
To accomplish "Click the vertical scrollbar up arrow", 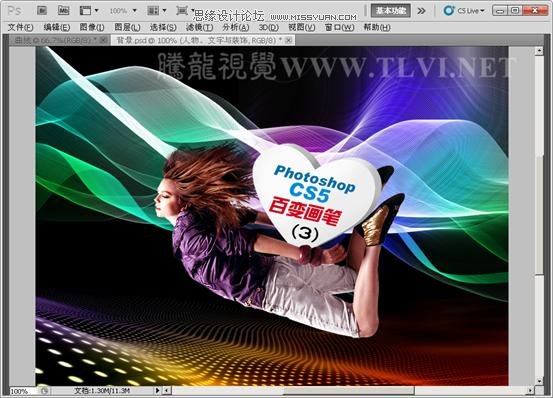I will coord(539,51).
